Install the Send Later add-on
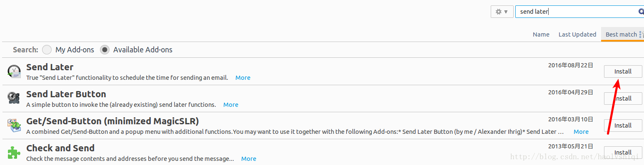 coord(623,71)
